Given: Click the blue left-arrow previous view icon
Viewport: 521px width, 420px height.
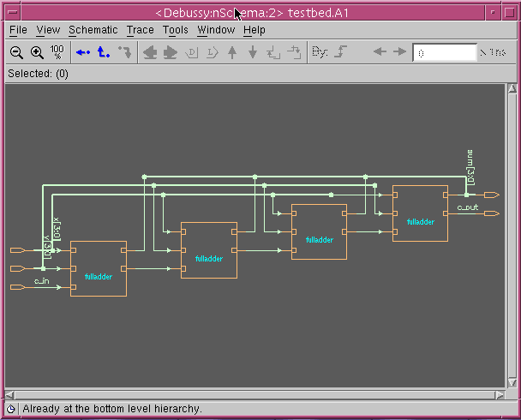Looking at the screenshot, I should [x=83, y=52].
